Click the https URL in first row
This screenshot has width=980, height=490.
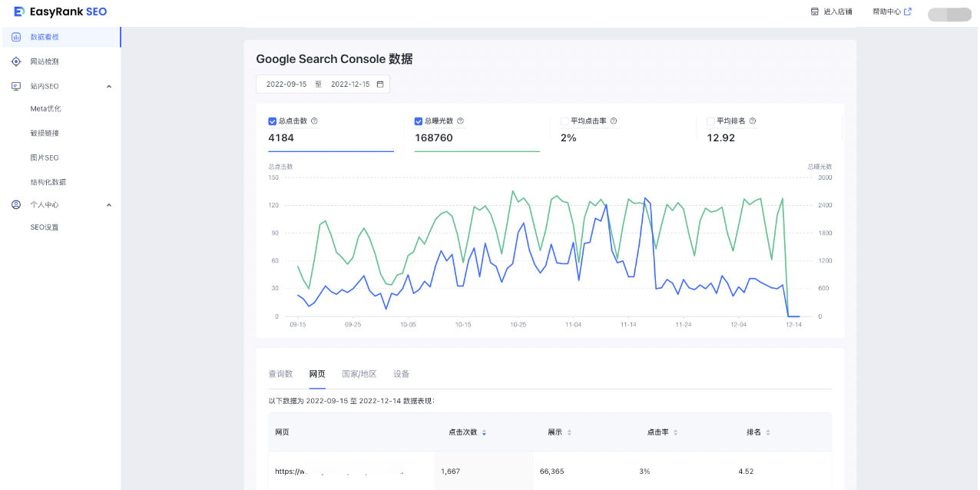(x=339, y=471)
